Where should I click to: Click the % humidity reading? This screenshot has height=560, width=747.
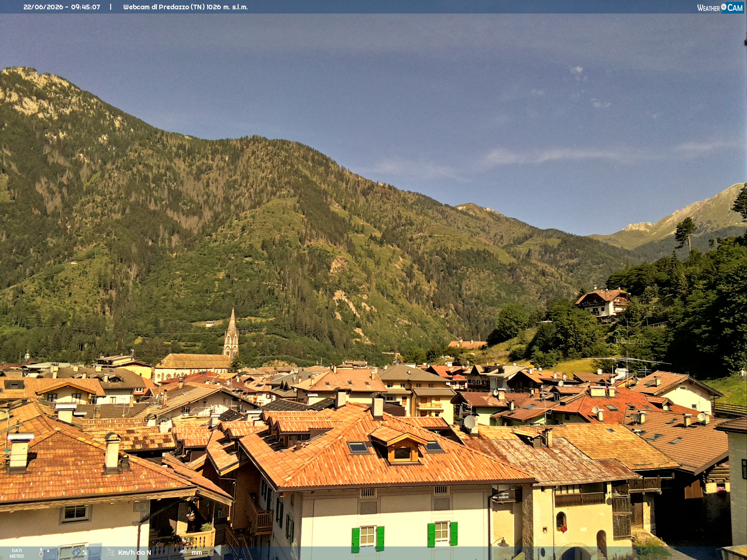(85, 553)
